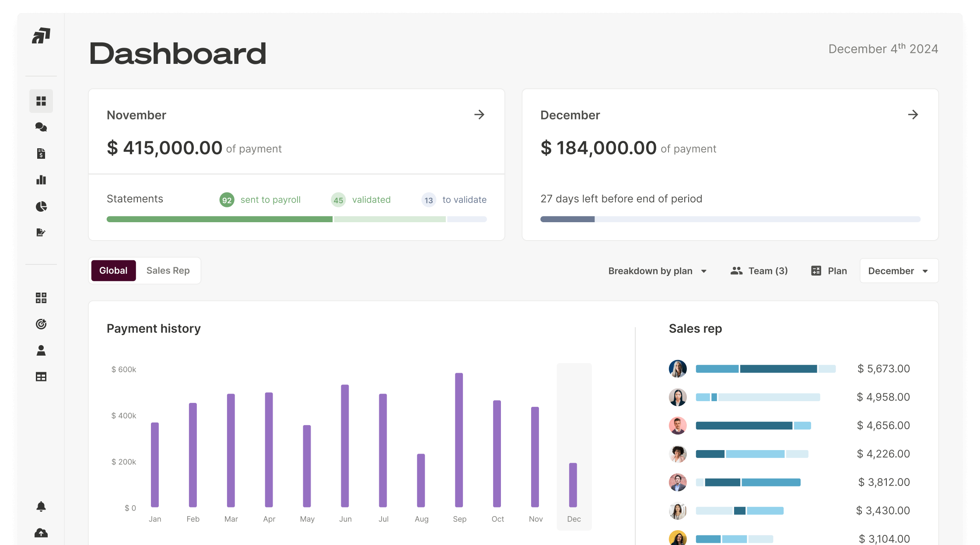Open November details with the arrow icon
Image resolution: width=980 pixels, height=545 pixels.
coord(479,115)
